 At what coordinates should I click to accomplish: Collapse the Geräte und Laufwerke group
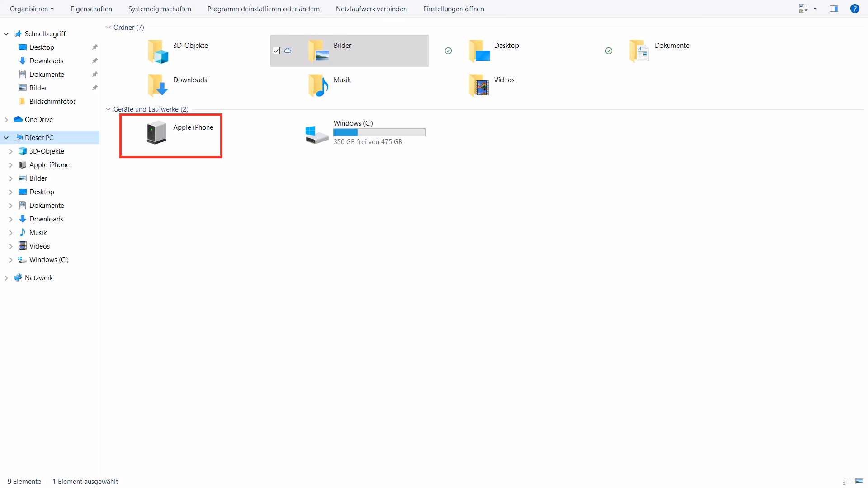point(108,109)
